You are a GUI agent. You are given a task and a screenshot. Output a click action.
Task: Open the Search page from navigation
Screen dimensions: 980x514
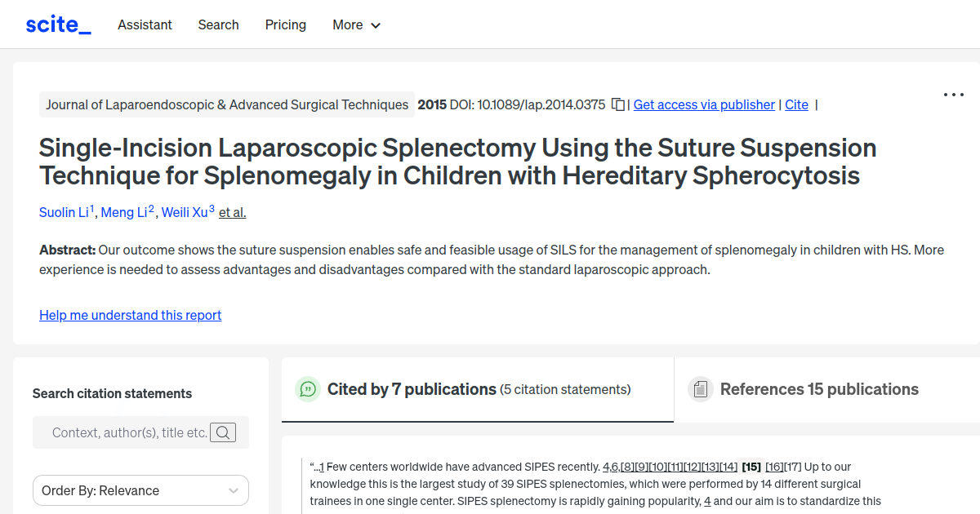click(x=219, y=24)
